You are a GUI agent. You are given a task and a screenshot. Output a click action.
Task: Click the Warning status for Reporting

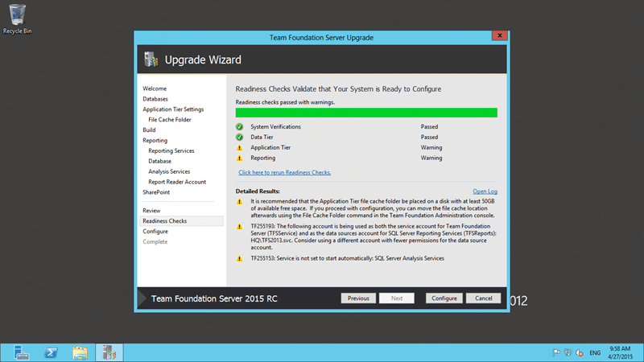point(431,158)
